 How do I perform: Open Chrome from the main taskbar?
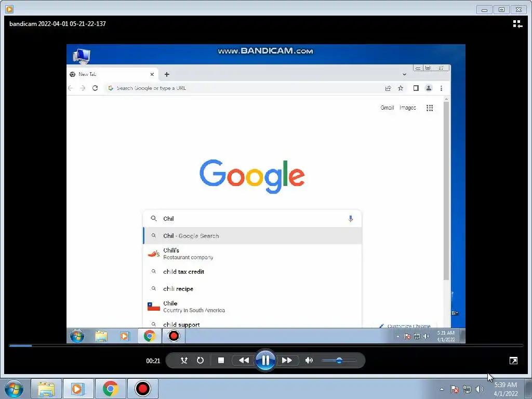110,389
